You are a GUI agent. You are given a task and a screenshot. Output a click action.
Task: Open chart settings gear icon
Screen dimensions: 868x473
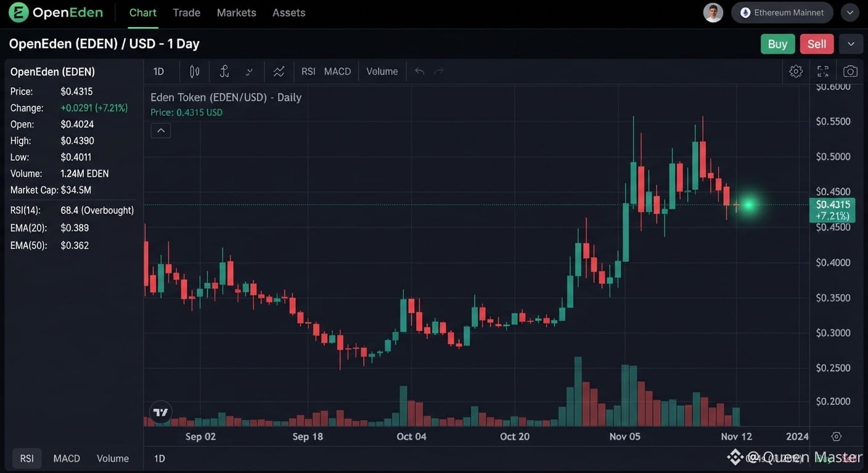[796, 71]
